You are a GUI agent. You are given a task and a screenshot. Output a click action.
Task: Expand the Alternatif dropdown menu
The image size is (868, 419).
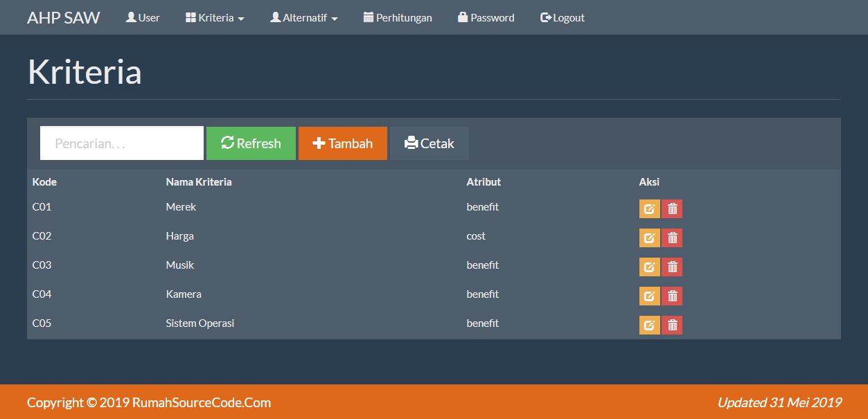coord(303,17)
